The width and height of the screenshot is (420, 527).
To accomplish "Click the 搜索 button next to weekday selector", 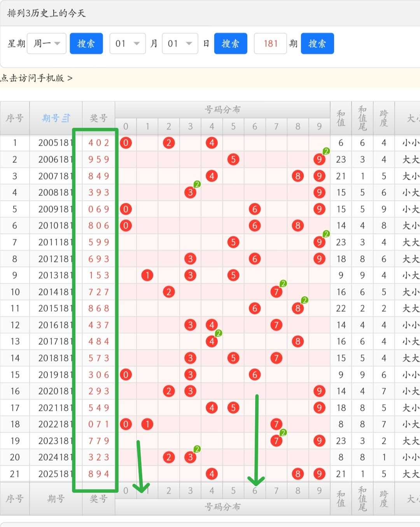I will coord(86,44).
